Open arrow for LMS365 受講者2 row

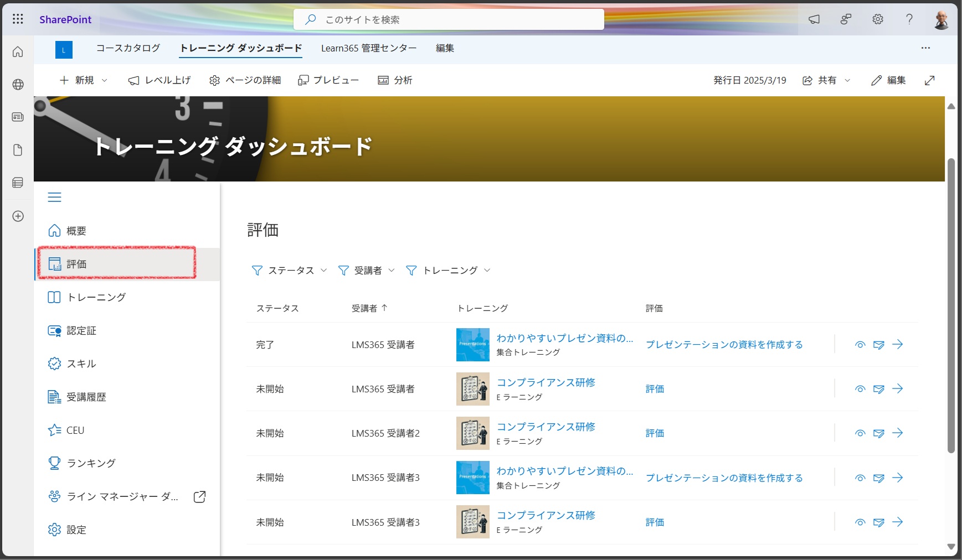pos(898,433)
